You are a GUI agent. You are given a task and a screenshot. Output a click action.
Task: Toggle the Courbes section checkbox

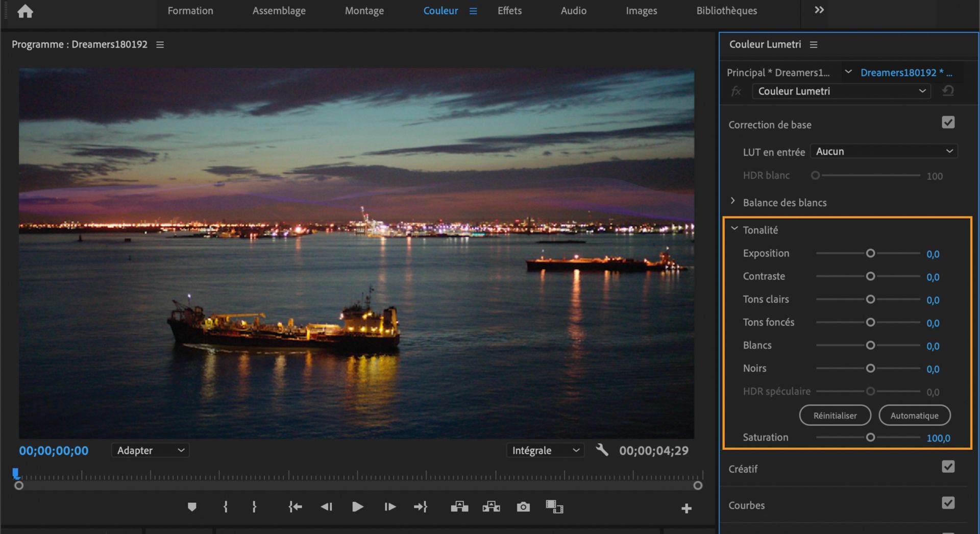(948, 503)
